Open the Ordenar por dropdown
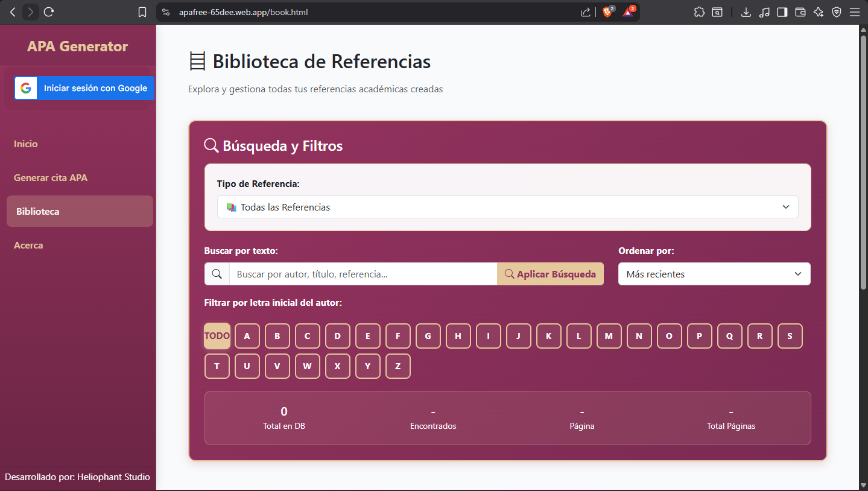 pyautogui.click(x=714, y=274)
